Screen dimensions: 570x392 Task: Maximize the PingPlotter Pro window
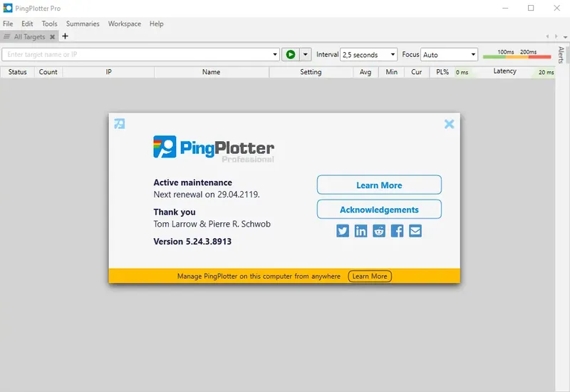531,8
